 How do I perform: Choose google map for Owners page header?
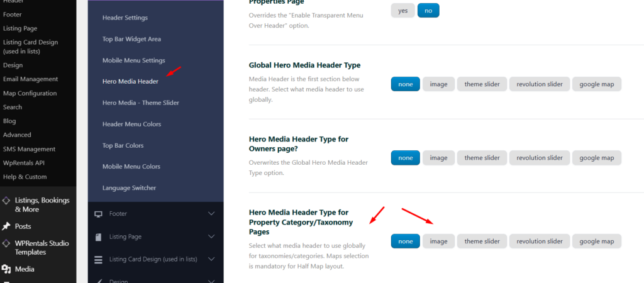point(597,158)
